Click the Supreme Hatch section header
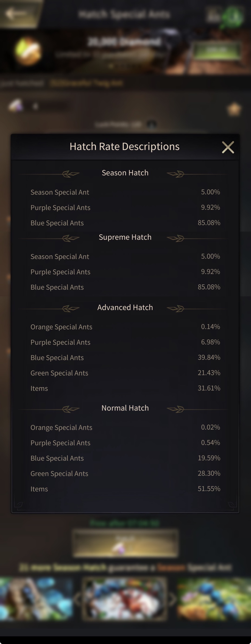The width and height of the screenshot is (251, 644). tap(125, 237)
